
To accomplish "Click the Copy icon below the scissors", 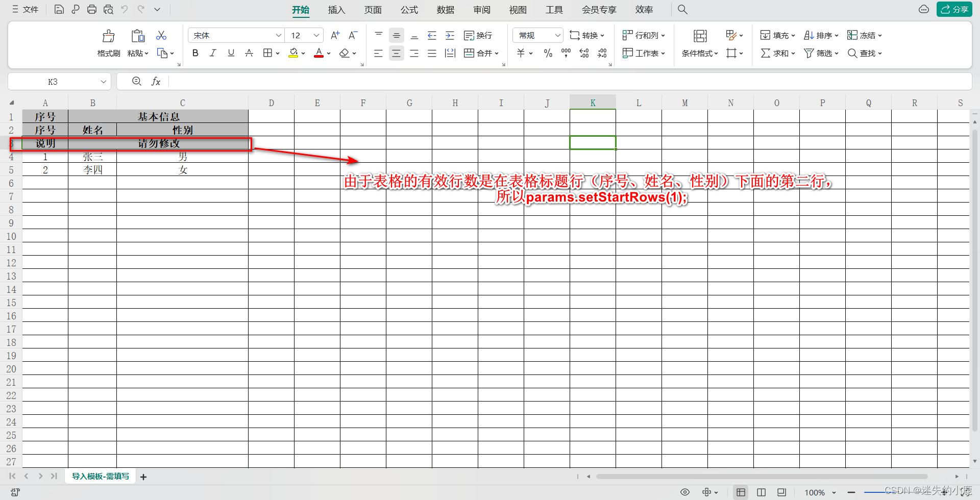I will point(162,53).
